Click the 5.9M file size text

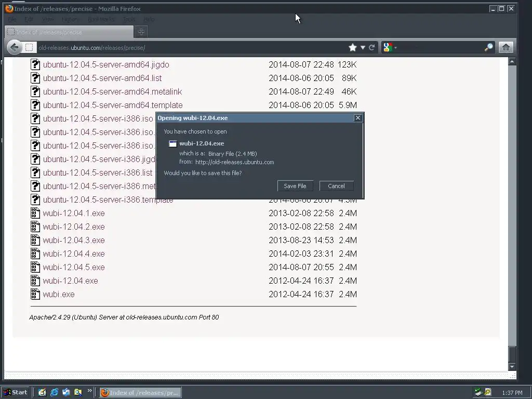pos(348,105)
